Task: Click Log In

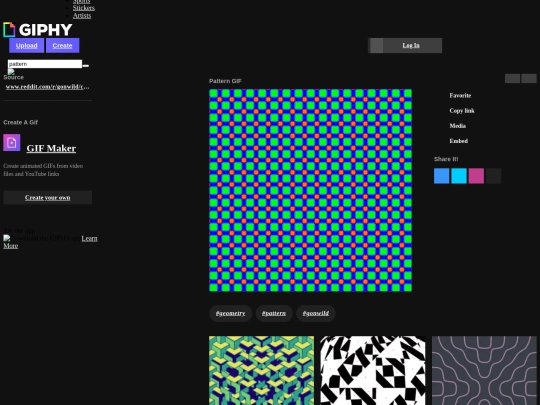Action: [x=411, y=45]
